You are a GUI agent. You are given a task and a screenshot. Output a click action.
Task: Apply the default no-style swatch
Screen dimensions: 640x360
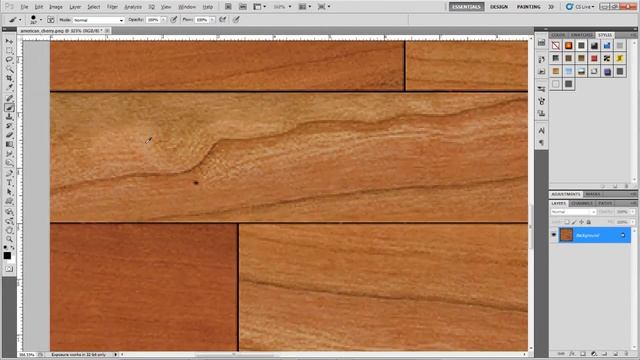(556, 45)
